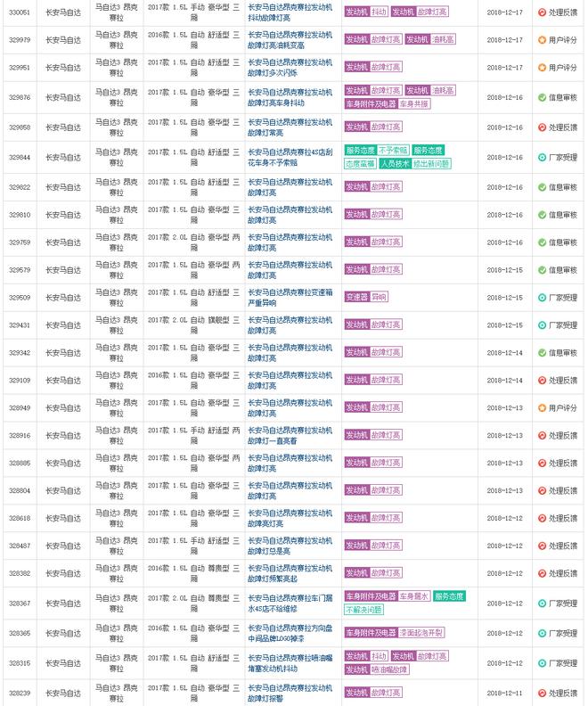Click the 服务态度 不予索赔 tag
Image resolution: width=588 pixels, height=706 pixels.
[x=377, y=151]
